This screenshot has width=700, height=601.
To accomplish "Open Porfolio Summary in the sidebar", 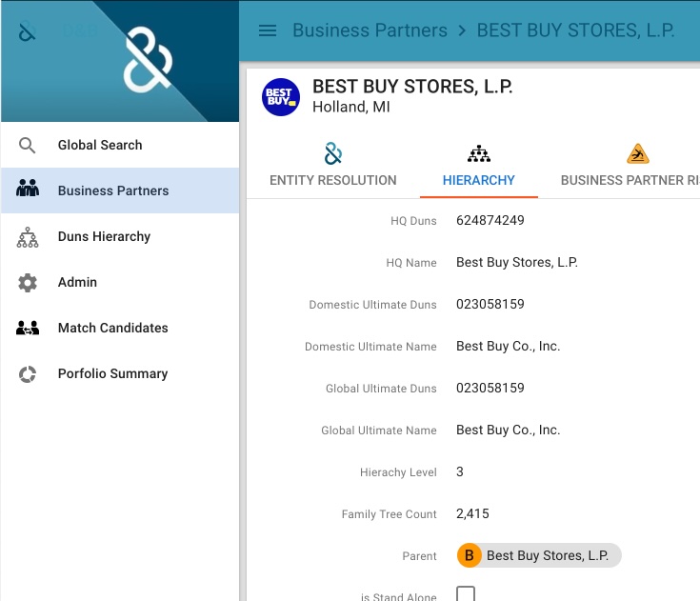I will [x=120, y=373].
